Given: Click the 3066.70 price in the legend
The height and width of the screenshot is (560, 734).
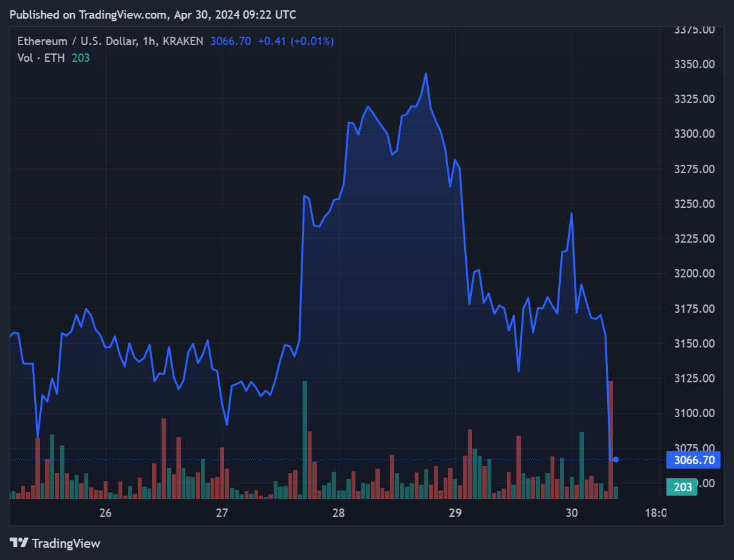Looking at the screenshot, I should [230, 41].
